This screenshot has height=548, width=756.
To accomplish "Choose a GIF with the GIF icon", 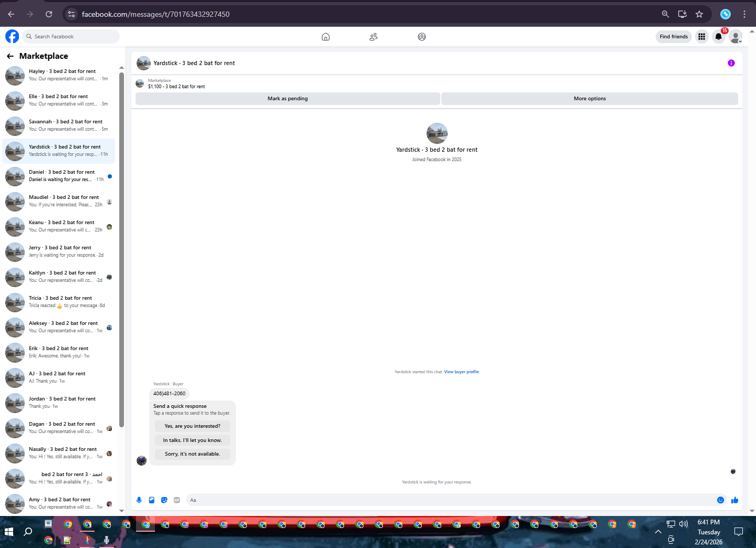I will [177, 500].
